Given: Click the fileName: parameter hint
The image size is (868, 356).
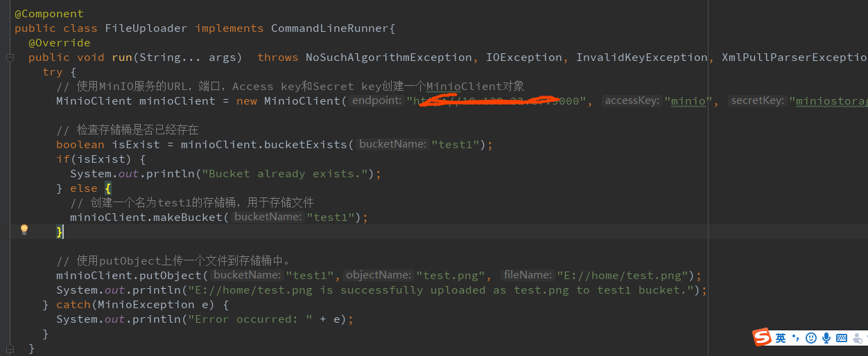Looking at the screenshot, I should click(x=528, y=276).
